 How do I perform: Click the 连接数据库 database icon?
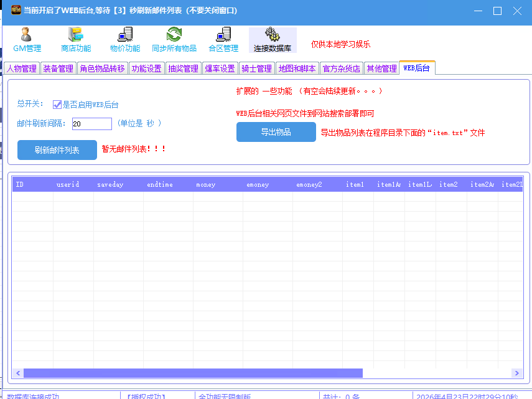(272, 39)
